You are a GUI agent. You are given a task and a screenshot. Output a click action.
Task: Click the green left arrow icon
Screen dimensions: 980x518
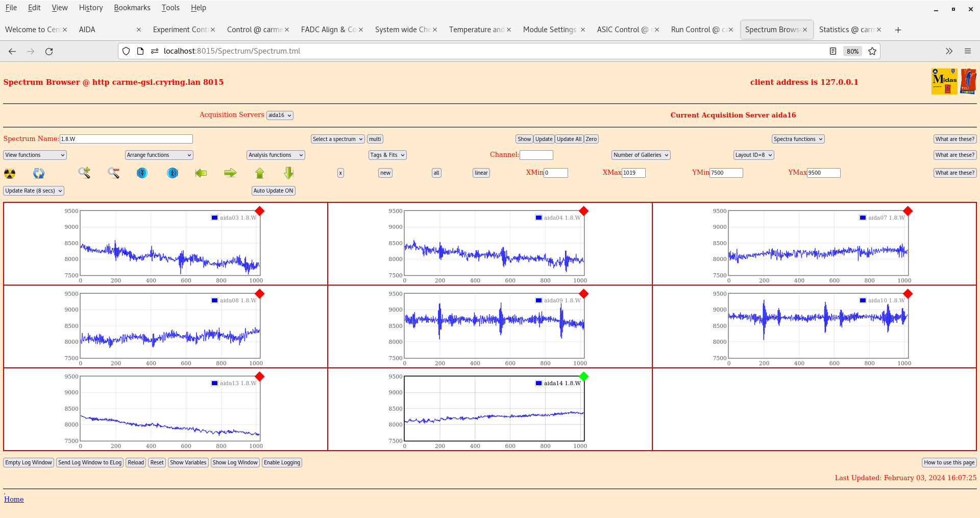201,173
